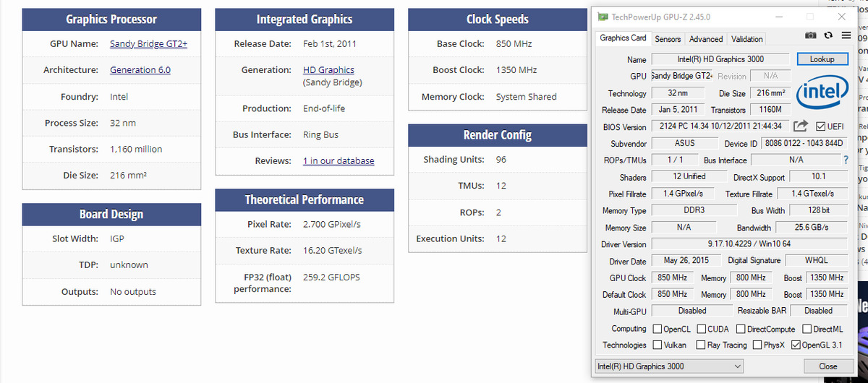Click the 259.2 GFLOPS FP32 value
The height and width of the screenshot is (383, 868).
point(331,277)
